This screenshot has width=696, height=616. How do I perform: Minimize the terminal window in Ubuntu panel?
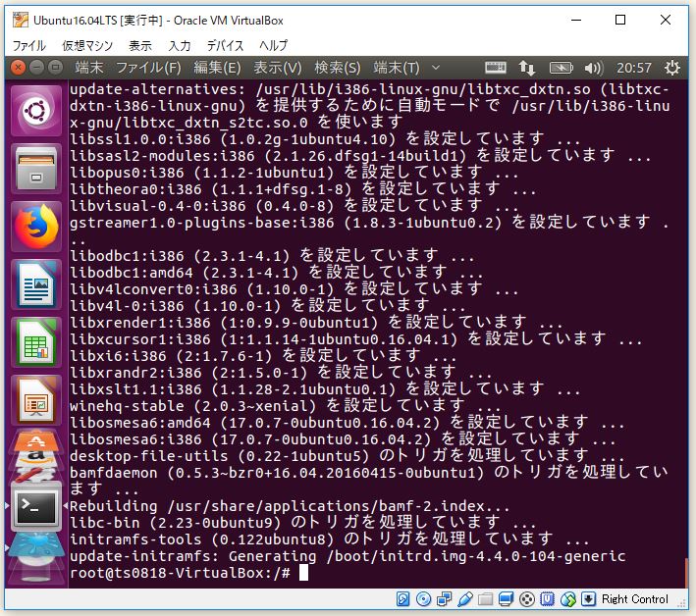(x=37, y=68)
